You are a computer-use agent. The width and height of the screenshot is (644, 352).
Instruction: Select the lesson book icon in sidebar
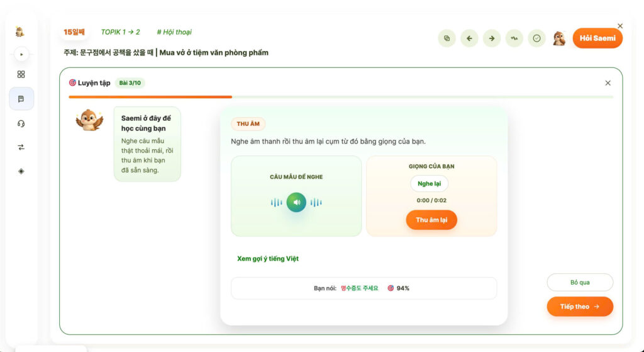click(x=21, y=99)
